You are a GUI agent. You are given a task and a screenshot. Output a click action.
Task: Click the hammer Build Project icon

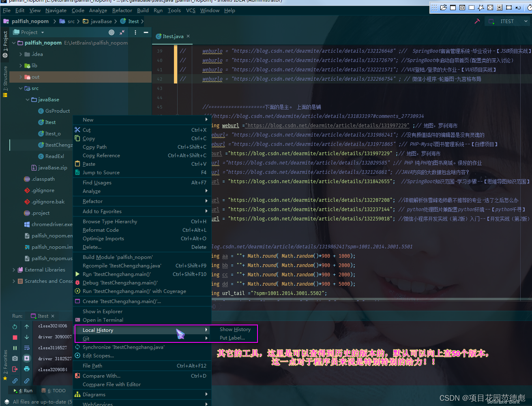(477, 21)
